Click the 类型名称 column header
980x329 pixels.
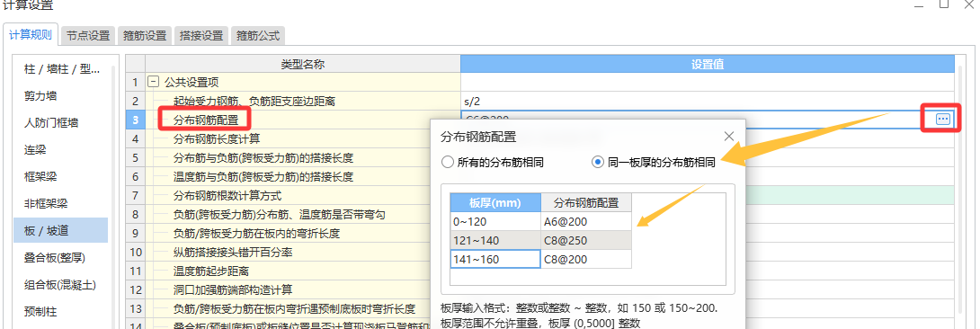tap(303, 64)
